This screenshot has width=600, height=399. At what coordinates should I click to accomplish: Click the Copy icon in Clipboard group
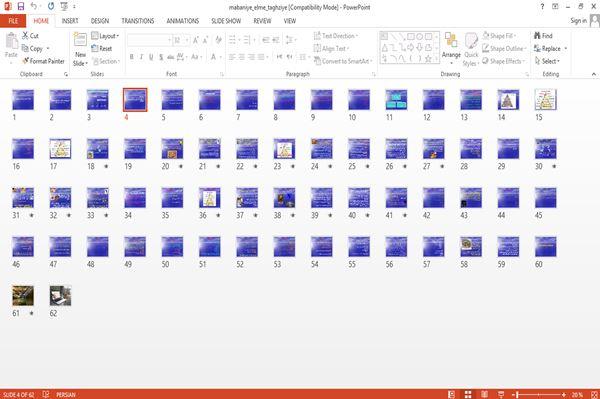[x=25, y=49]
